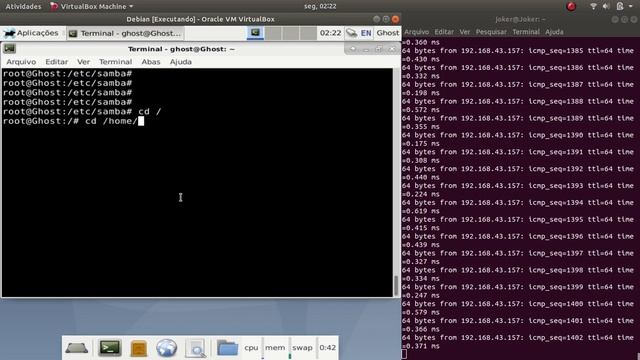This screenshot has height=360, width=640.
Task: Open Arquivo menu in joker terminal
Action: pyautogui.click(x=417, y=32)
